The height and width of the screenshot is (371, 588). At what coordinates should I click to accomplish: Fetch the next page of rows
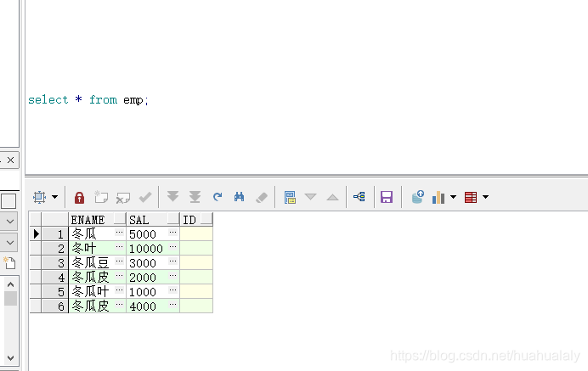[x=172, y=196]
